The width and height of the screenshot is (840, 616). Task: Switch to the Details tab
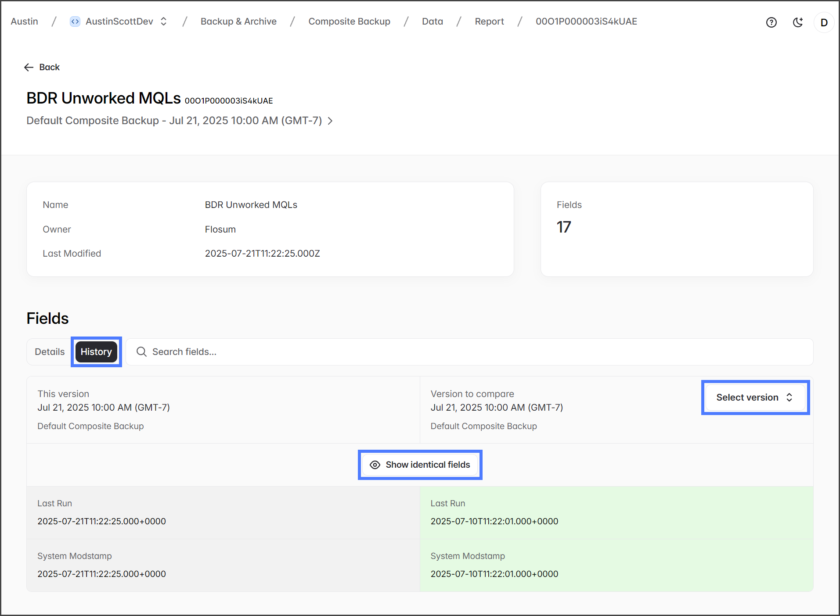[x=50, y=352]
